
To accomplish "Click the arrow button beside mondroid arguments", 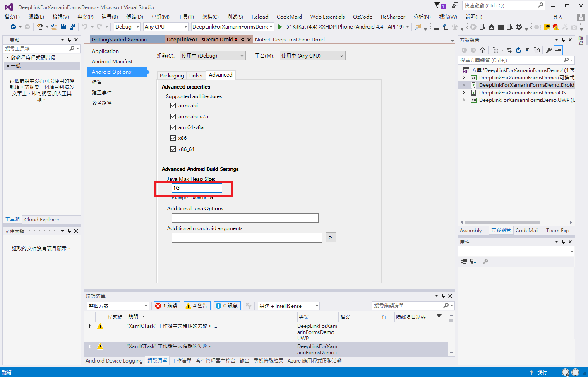I will click(x=331, y=237).
